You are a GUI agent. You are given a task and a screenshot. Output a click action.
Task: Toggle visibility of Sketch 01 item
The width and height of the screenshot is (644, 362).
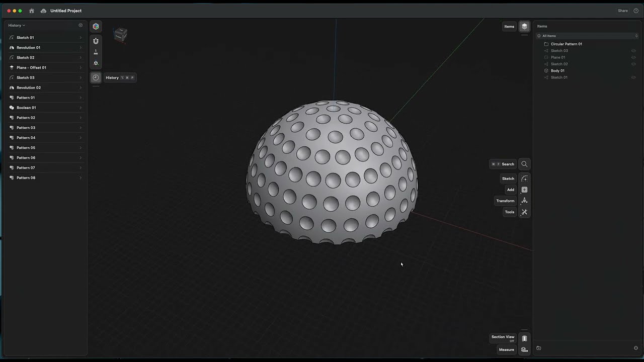(633, 77)
